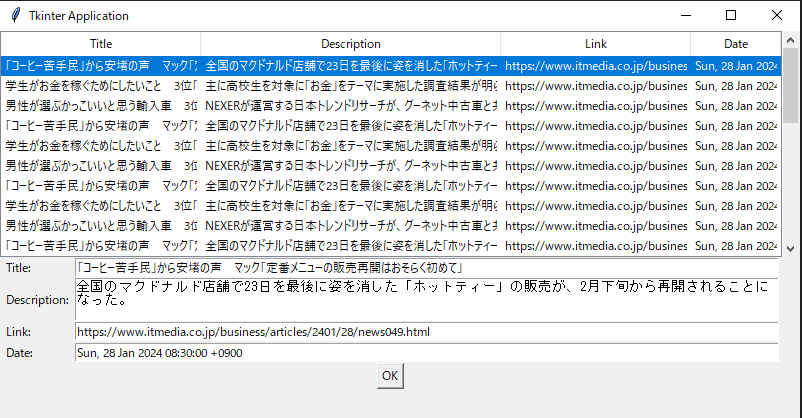The width and height of the screenshot is (802, 418).
Task: Click the Tkinter feather icon in title bar
Action: [x=15, y=16]
